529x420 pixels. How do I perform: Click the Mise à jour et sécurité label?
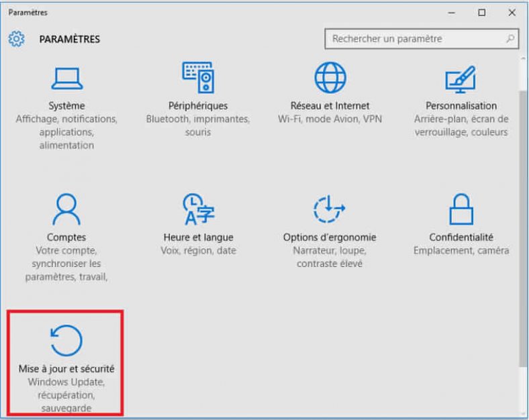coord(66,369)
